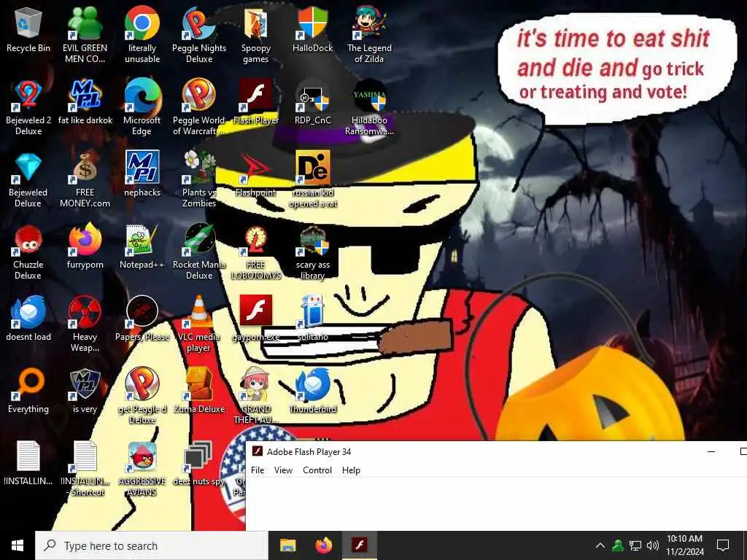
Task: Open the Spoopy games folder
Action: pos(256,34)
